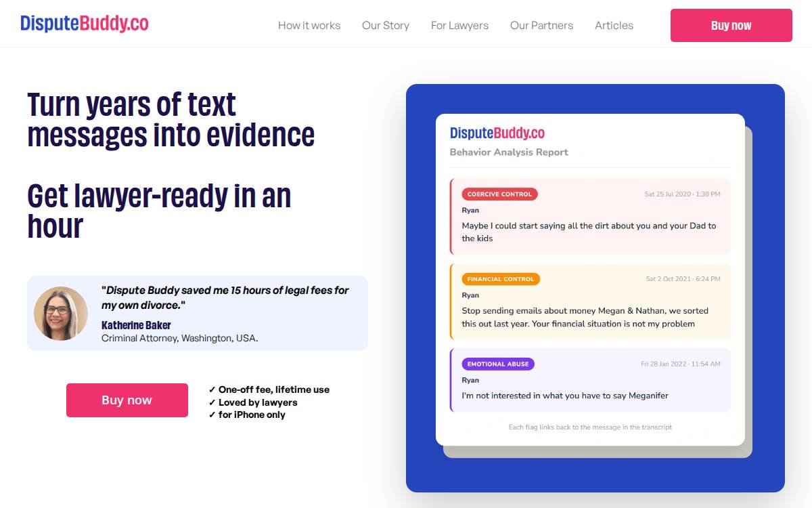
Task: Click DisputeBuddy.co logo inside report card
Action: (x=497, y=133)
